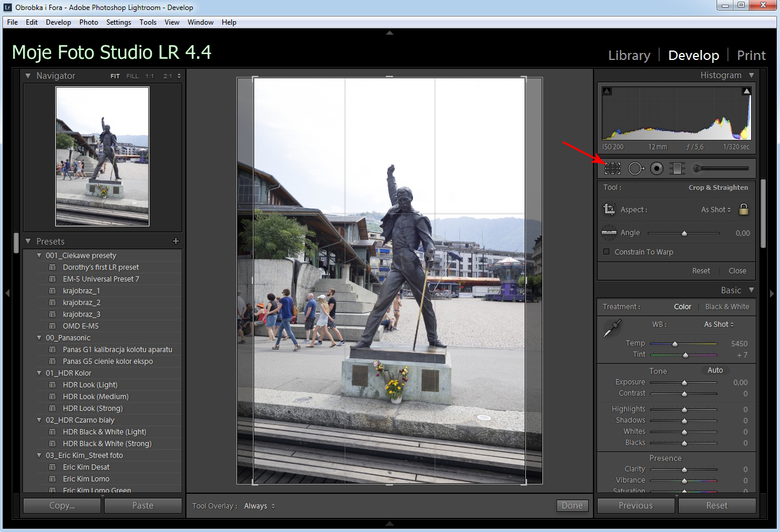Switch treatment to Black & White
The width and height of the screenshot is (780, 532).
tap(727, 307)
